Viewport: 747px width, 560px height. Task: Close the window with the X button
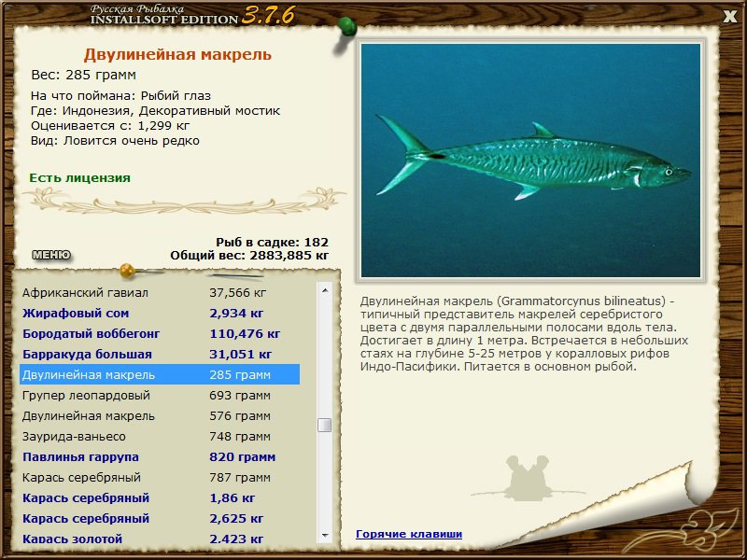(x=729, y=17)
